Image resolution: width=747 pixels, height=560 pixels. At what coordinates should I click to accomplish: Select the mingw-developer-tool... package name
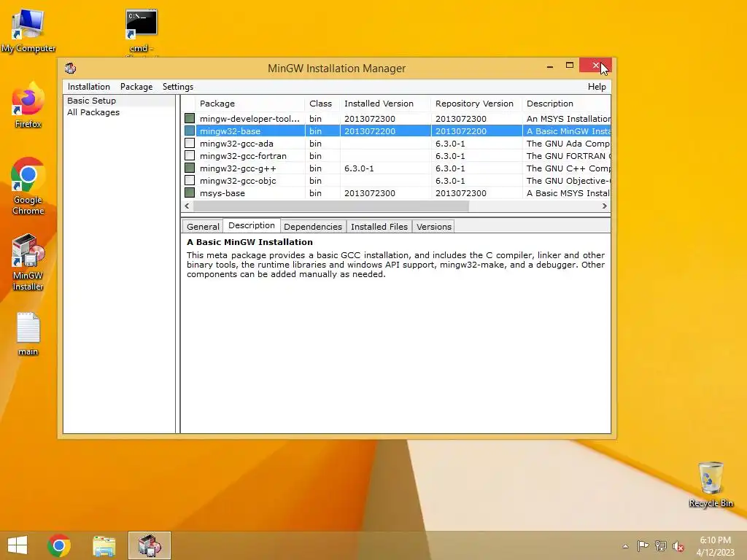[x=249, y=119]
